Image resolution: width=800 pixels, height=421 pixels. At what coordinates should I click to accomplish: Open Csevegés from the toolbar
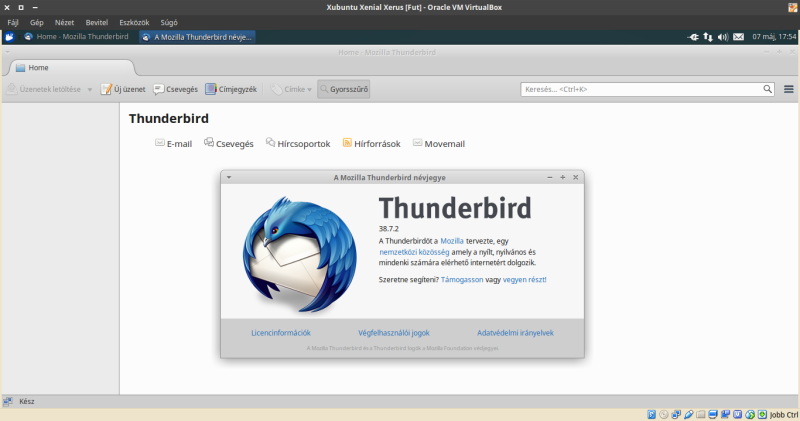tap(176, 89)
